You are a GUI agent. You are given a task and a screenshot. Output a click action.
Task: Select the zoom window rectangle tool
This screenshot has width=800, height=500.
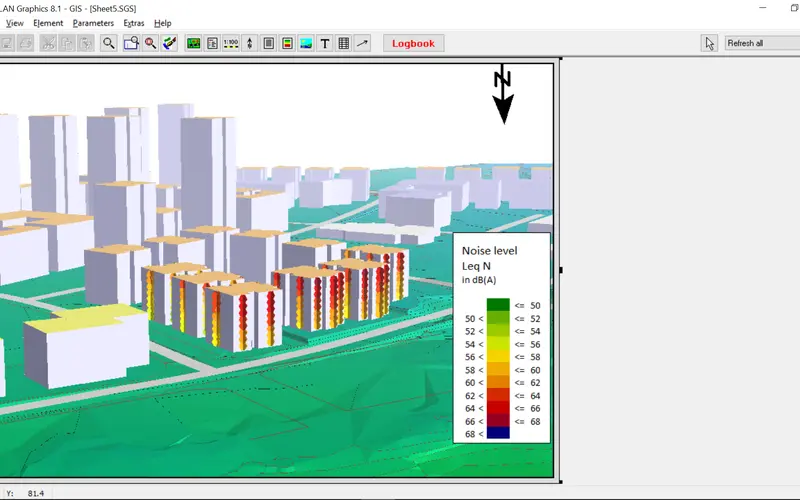tap(130, 43)
